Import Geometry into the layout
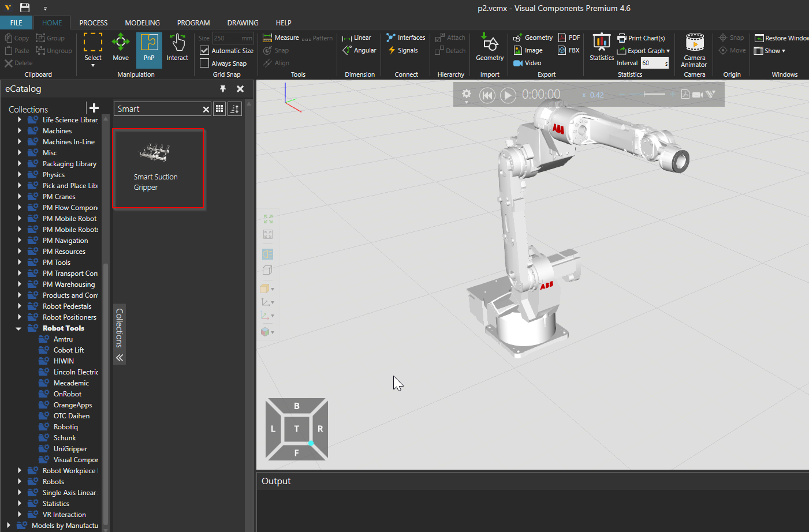809x532 pixels. tap(490, 47)
